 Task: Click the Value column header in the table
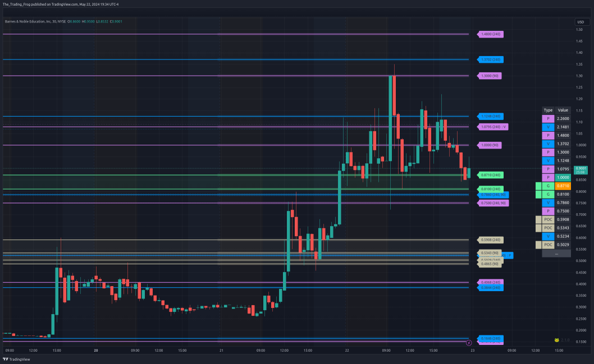(563, 110)
